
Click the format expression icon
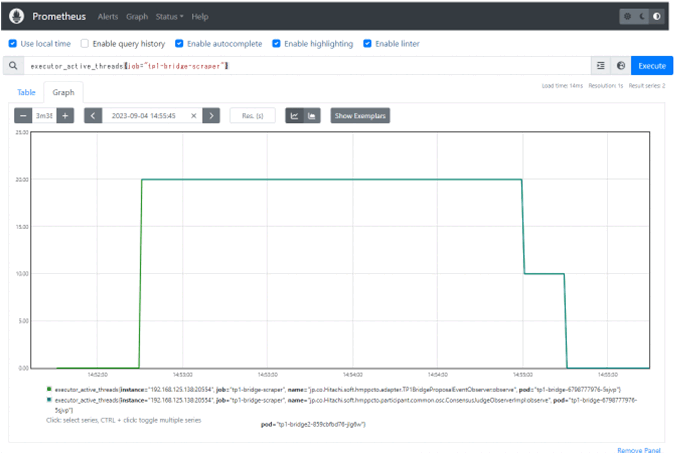click(x=601, y=66)
